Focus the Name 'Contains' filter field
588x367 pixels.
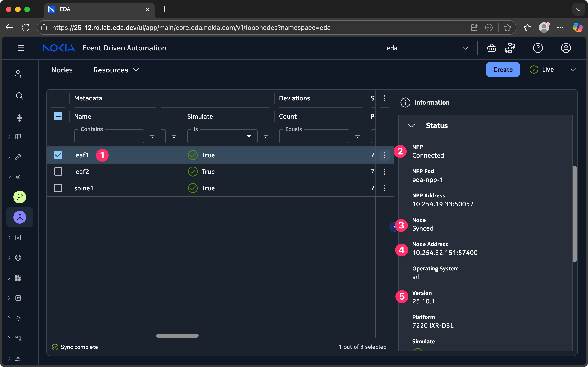pyautogui.click(x=109, y=136)
